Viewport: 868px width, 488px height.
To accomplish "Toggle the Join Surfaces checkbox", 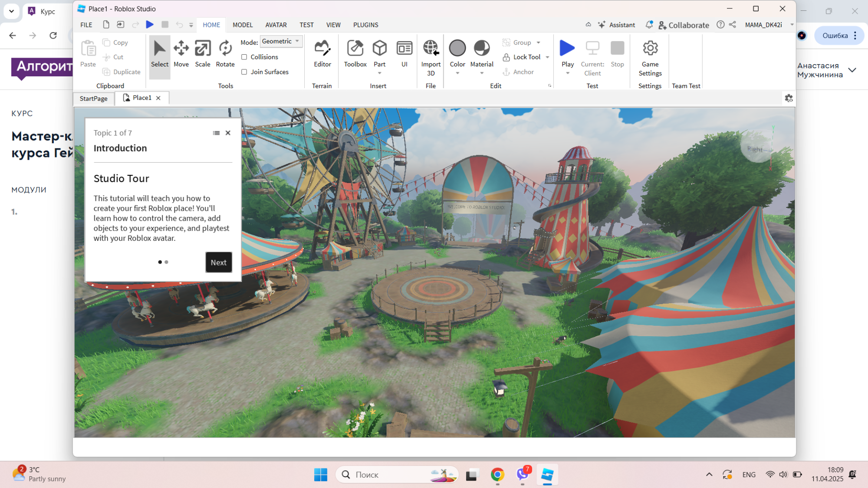I will click(x=244, y=72).
